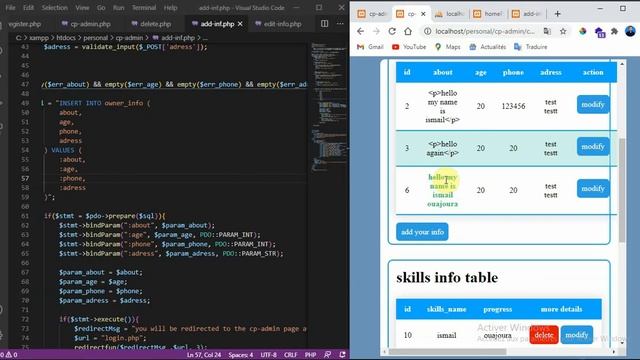640x360 pixels.
Task: Open Traduire bookmark
Action: 531,47
